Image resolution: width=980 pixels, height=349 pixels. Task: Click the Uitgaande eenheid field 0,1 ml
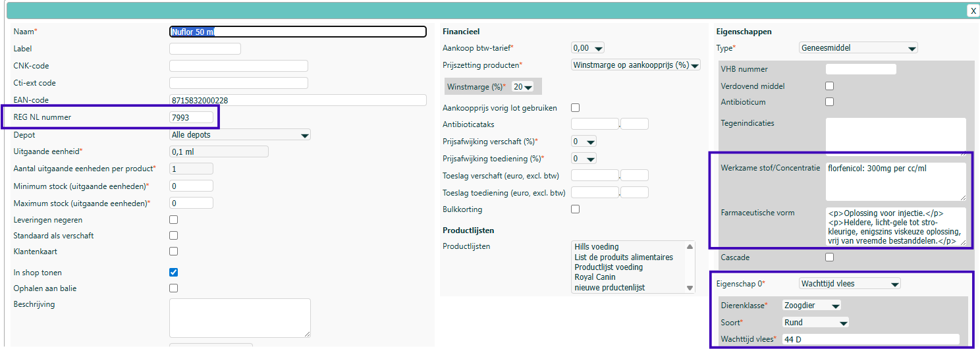[x=219, y=151]
